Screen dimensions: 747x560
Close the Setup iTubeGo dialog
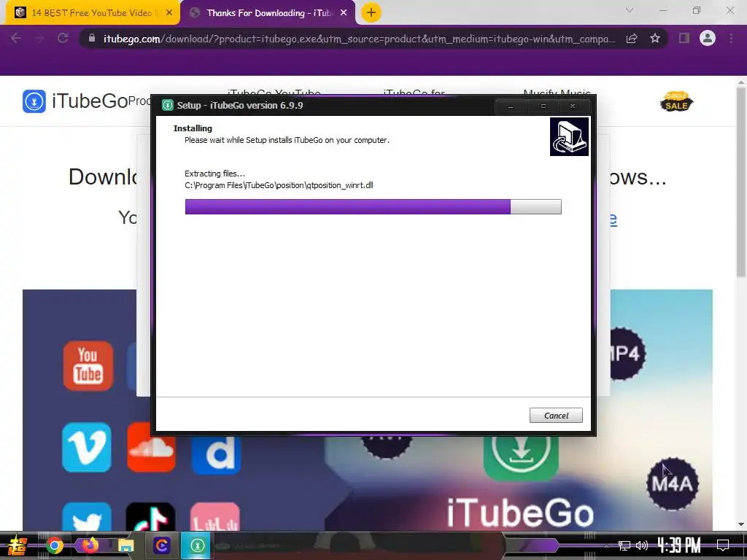[x=573, y=106]
